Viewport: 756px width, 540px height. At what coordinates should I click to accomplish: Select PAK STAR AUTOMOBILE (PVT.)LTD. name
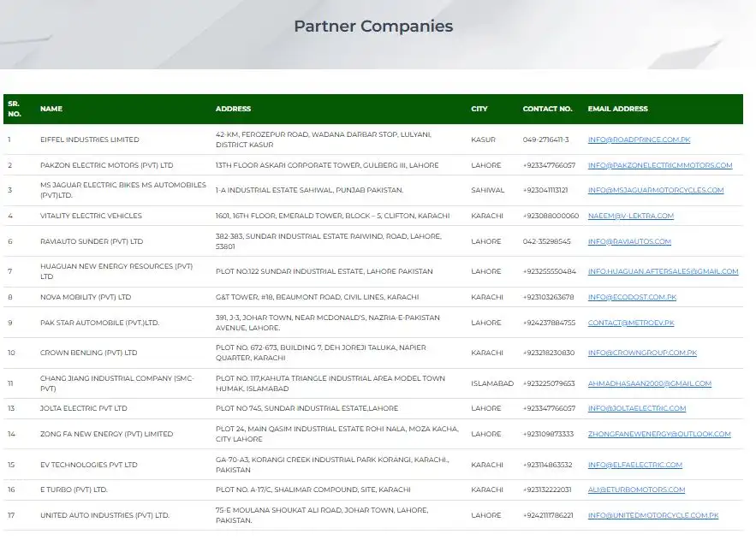[x=100, y=323]
